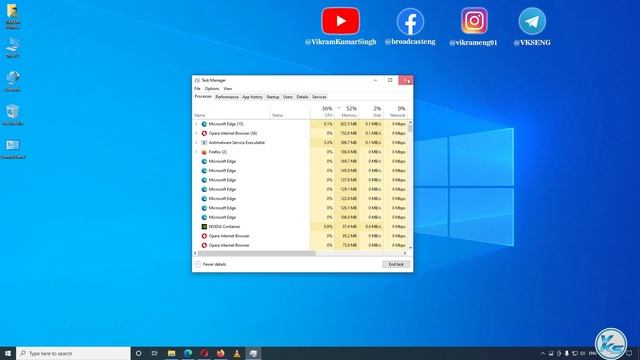Click the Firefox (2) process icon
640x360 pixels.
204,152
